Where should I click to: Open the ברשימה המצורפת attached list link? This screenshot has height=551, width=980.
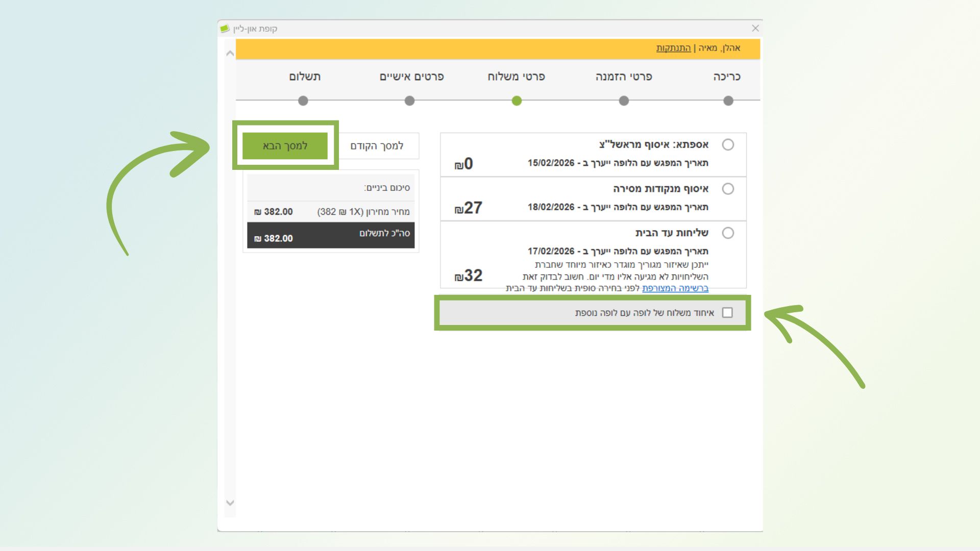(675, 288)
